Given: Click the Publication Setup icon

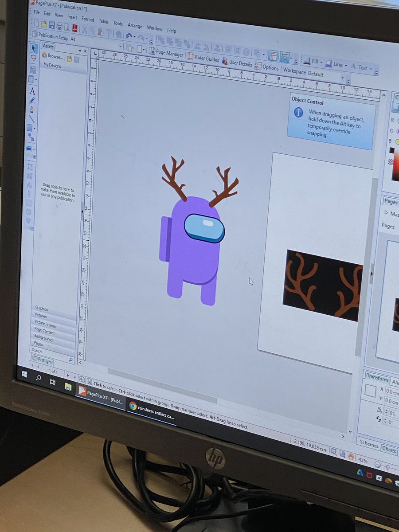Looking at the screenshot, I should [x=34, y=34].
